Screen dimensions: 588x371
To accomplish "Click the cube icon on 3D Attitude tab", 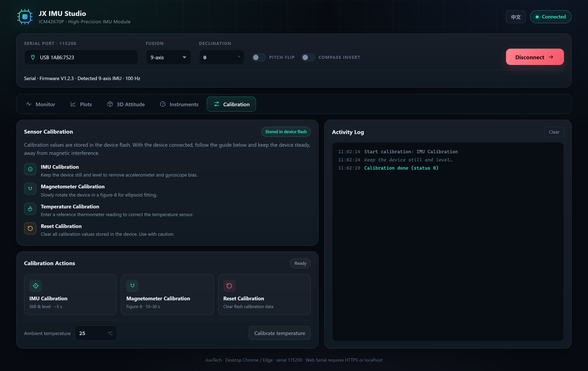I will [110, 104].
